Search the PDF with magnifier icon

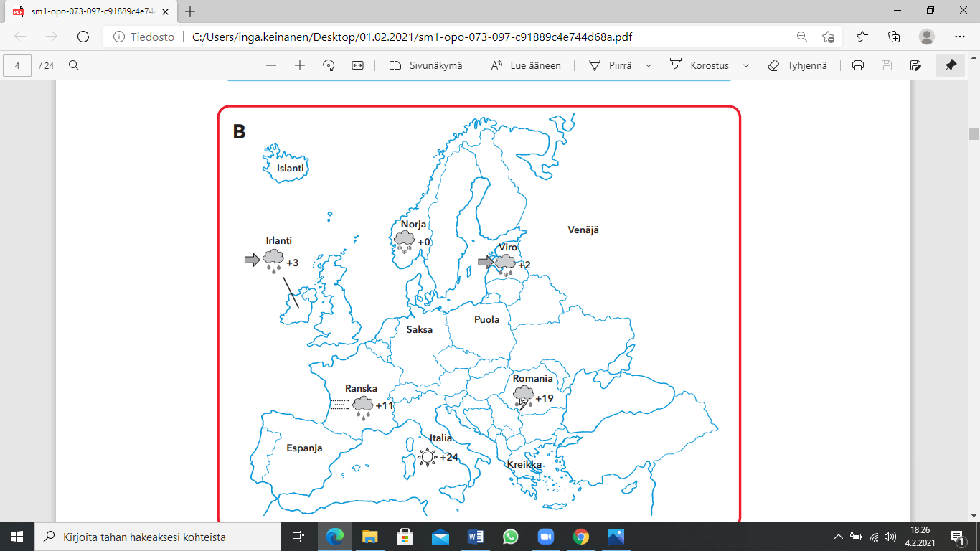(74, 65)
